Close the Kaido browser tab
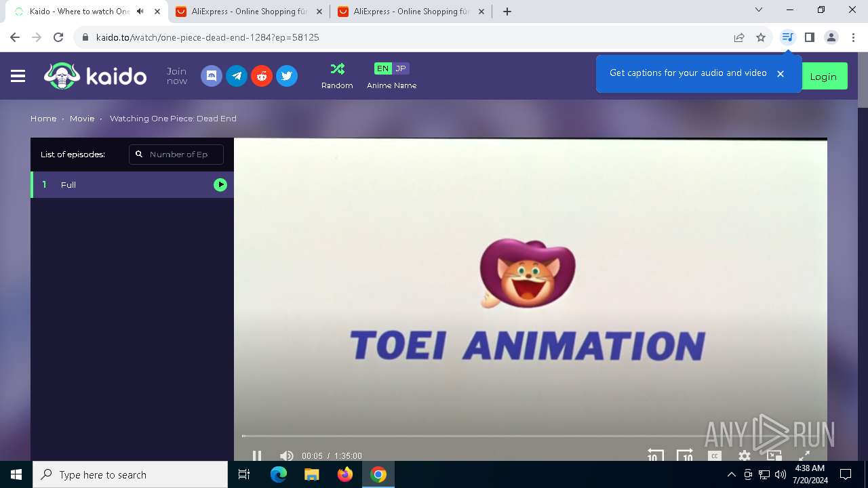This screenshot has height=488, width=868. (157, 12)
